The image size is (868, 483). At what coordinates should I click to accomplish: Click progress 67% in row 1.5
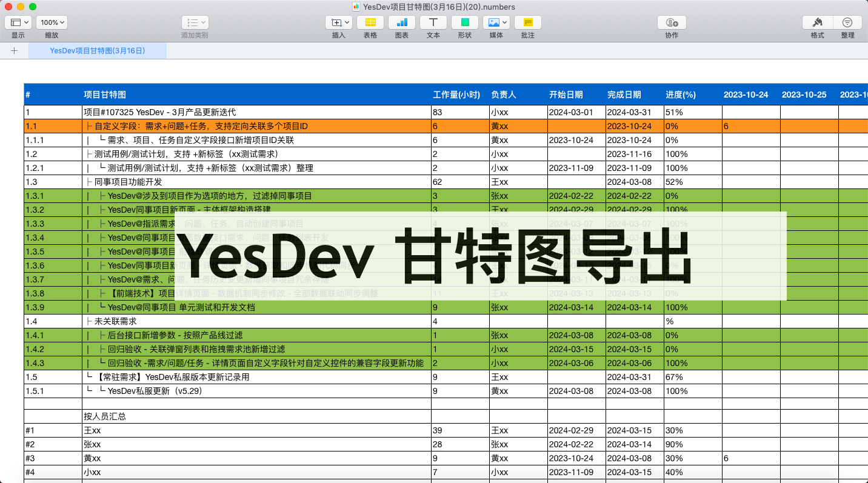click(x=693, y=377)
